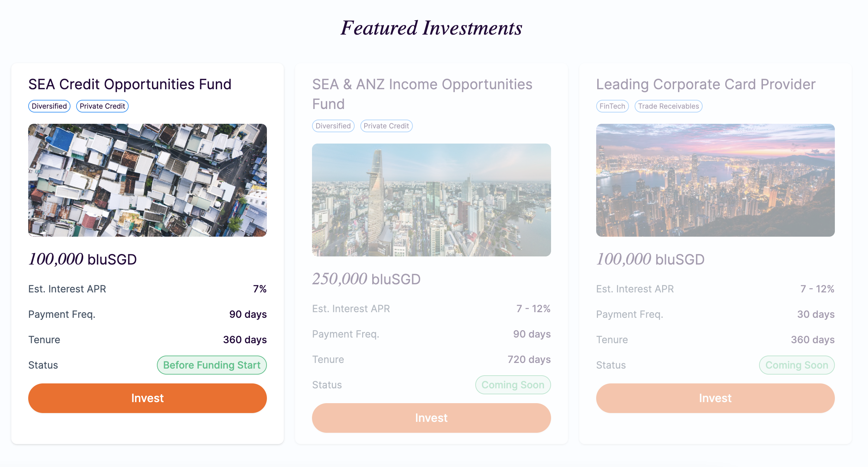Click the Before Funding Start status badge
The image size is (868, 467).
click(212, 365)
